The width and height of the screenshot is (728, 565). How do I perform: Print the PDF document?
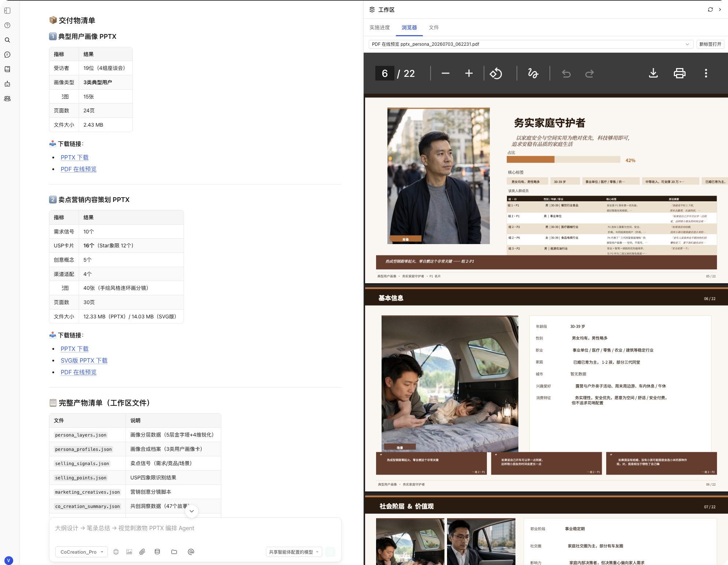coord(680,74)
